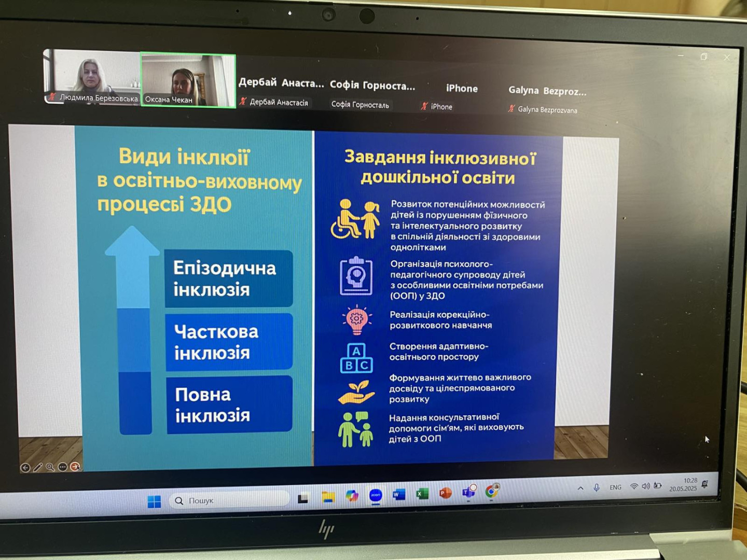Screen dimensions: 747x560
Task: Click the Часткова інклюзія box on slide
Action: pos(229,342)
